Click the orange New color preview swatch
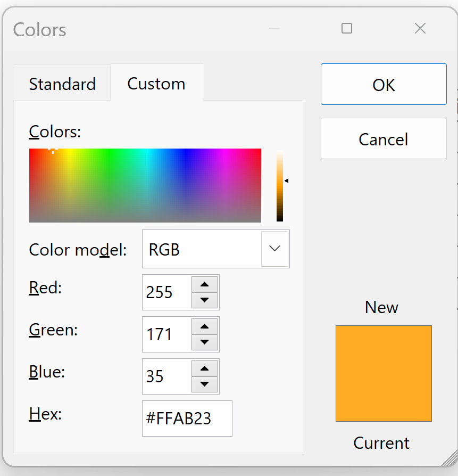 [384, 373]
